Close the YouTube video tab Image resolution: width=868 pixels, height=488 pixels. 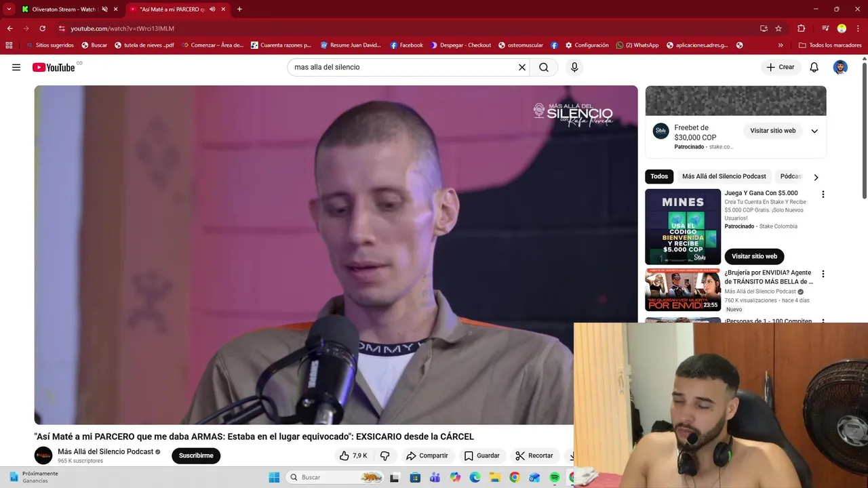point(223,9)
